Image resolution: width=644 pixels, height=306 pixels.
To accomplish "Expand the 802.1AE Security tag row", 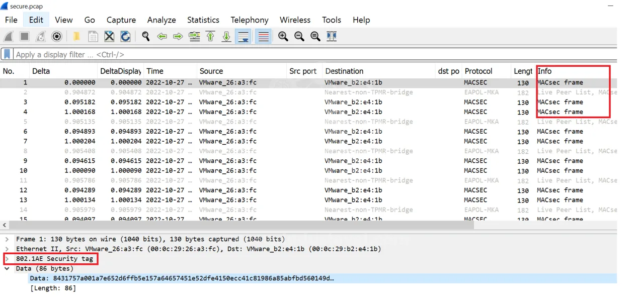I will (7, 259).
